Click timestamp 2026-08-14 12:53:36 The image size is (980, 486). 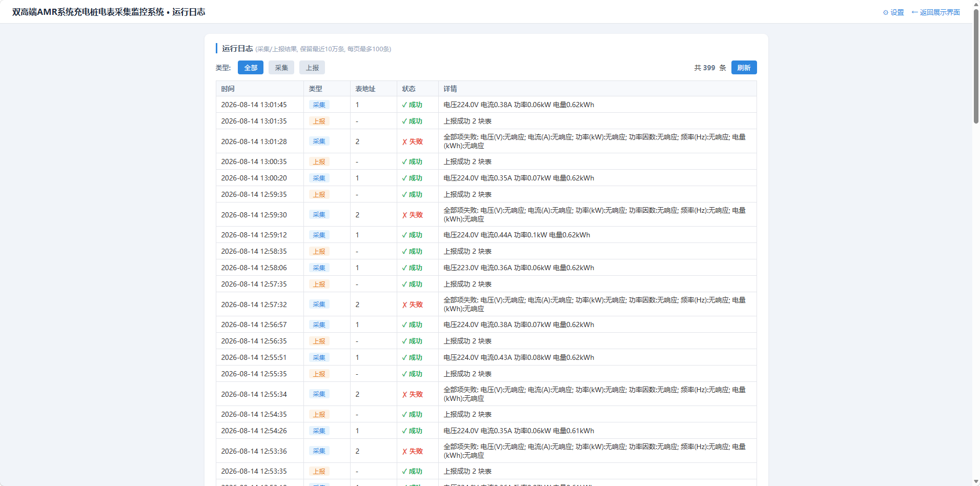254,451
